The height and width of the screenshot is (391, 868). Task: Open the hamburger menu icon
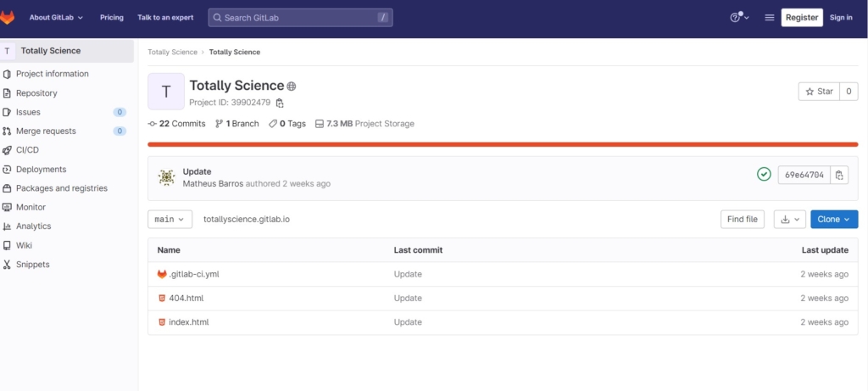[x=769, y=18]
